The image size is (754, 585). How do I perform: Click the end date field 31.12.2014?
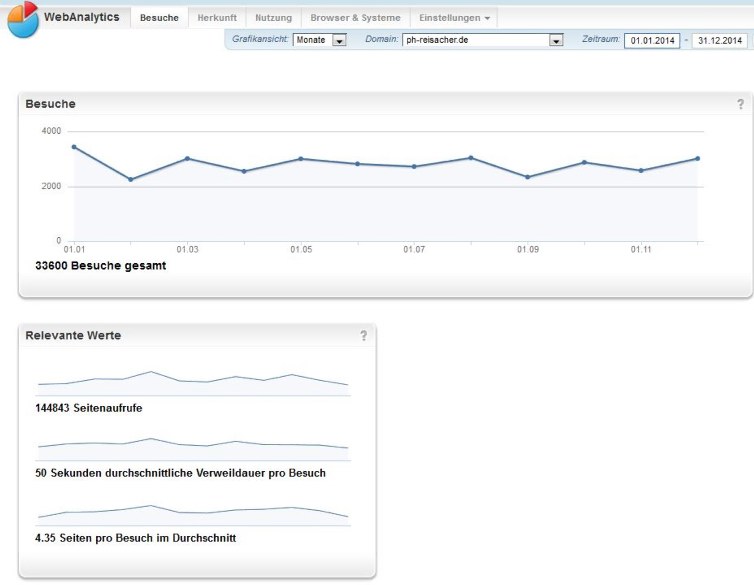click(720, 40)
